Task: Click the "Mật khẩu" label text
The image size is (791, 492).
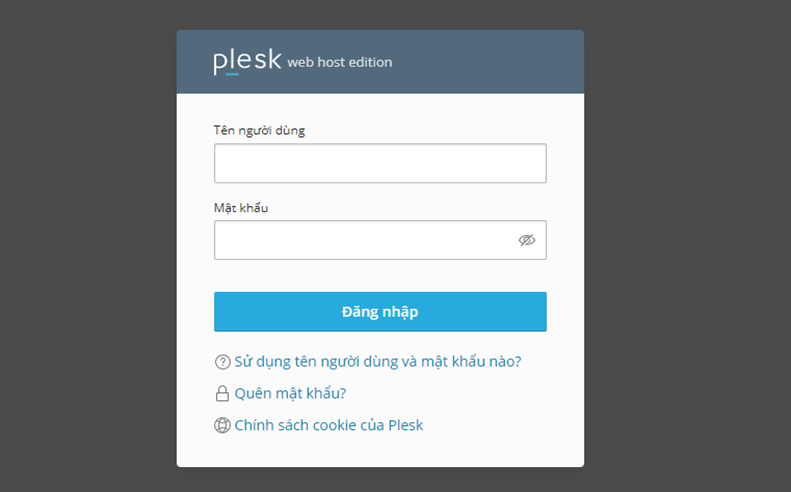Action: point(241,208)
